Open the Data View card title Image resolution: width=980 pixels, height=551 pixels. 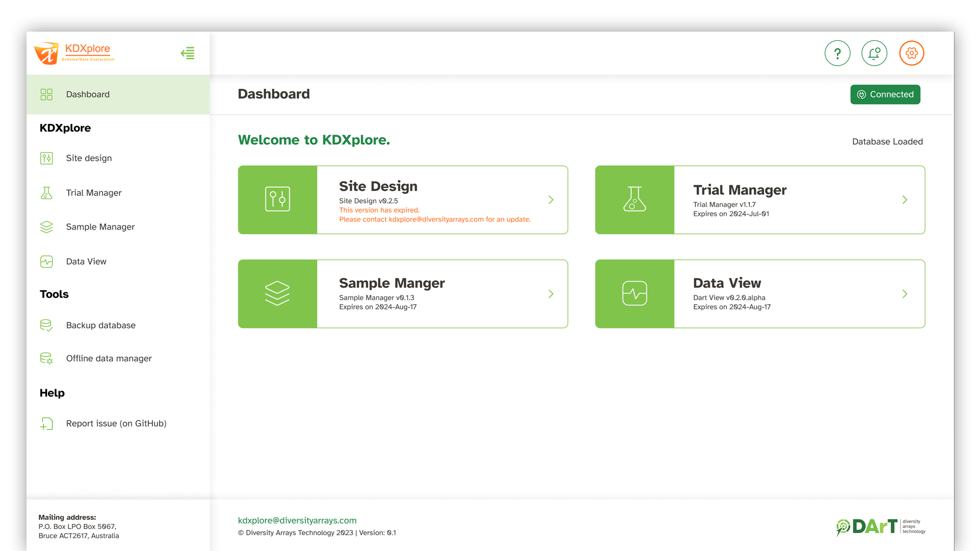click(727, 283)
